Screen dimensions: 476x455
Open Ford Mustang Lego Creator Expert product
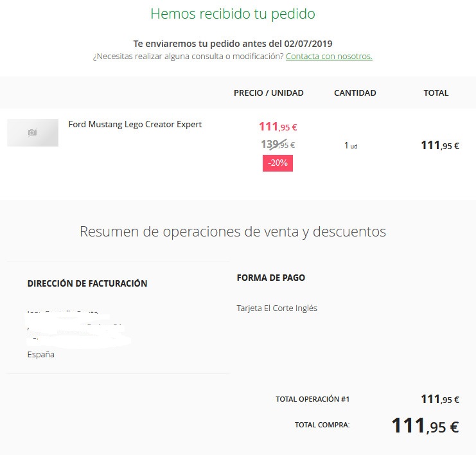[x=135, y=124]
